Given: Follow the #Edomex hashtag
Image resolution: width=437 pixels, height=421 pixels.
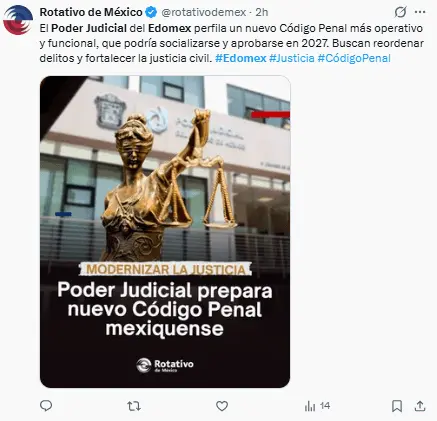Looking at the screenshot, I should click(241, 58).
